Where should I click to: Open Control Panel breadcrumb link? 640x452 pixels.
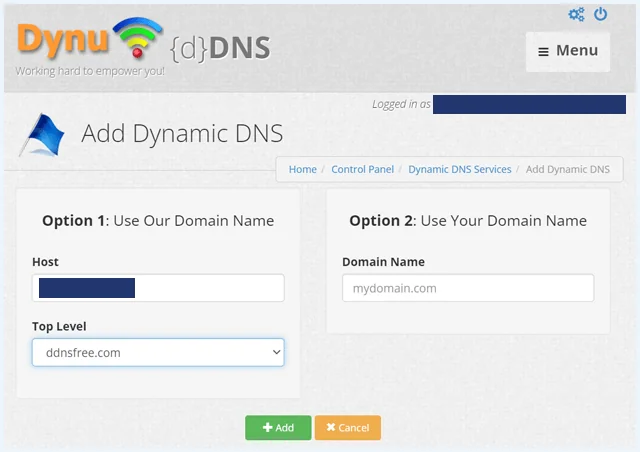pyautogui.click(x=362, y=169)
